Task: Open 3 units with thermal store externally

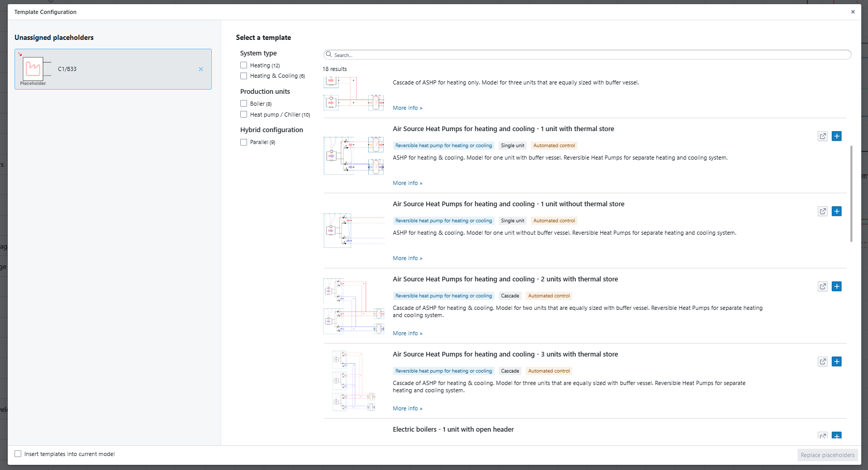Action: click(x=822, y=362)
